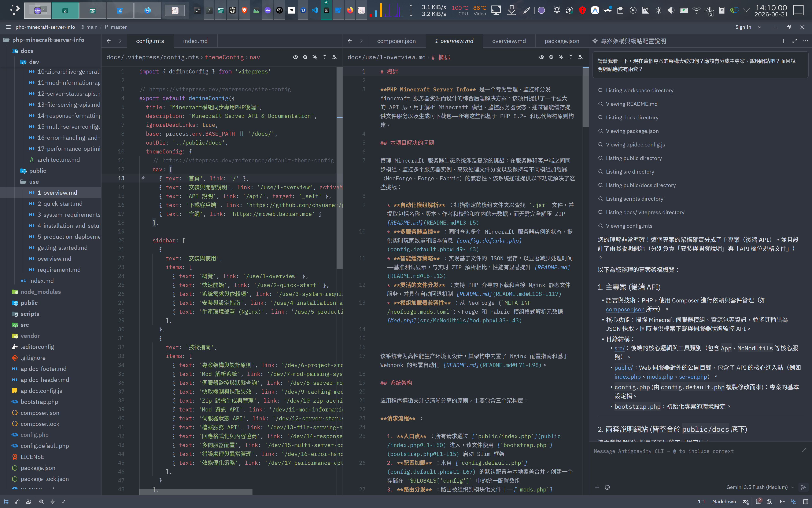Image resolution: width=812 pixels, height=508 pixels.
Task: Start a new agent thread with plus icon
Action: coord(783,41)
